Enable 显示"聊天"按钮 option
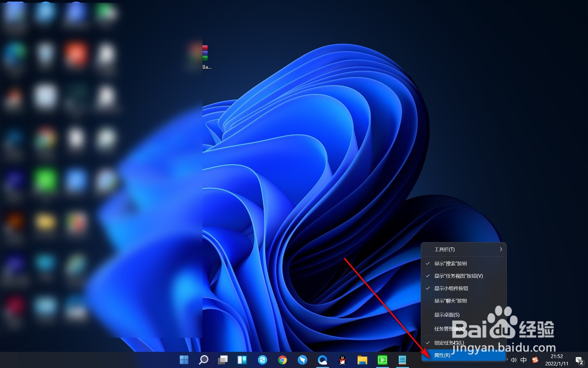Image resolution: width=588 pixels, height=368 pixels. [x=464, y=301]
